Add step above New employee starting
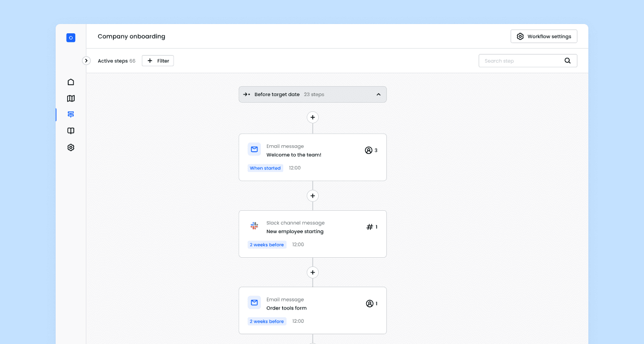The height and width of the screenshot is (344, 644). coord(313,195)
